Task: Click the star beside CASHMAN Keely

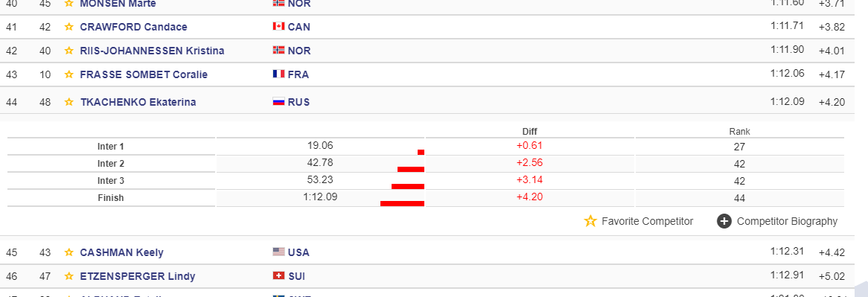Action: point(69,252)
